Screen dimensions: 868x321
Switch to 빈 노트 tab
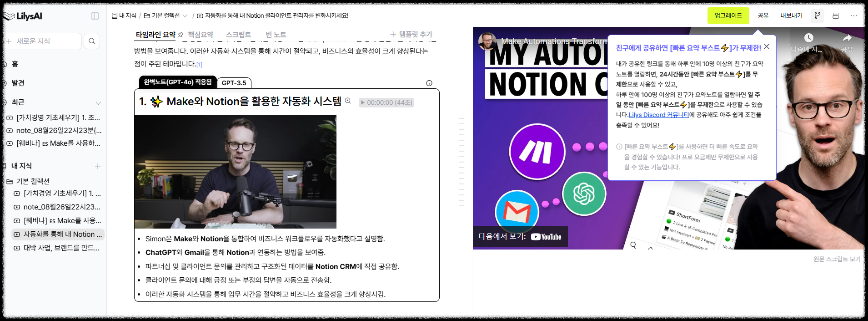point(276,35)
